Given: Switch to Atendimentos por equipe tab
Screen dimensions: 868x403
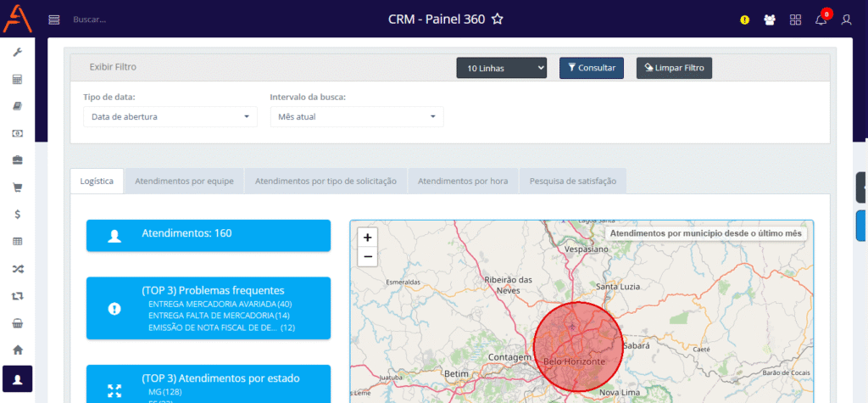Looking at the screenshot, I should pyautogui.click(x=184, y=182).
